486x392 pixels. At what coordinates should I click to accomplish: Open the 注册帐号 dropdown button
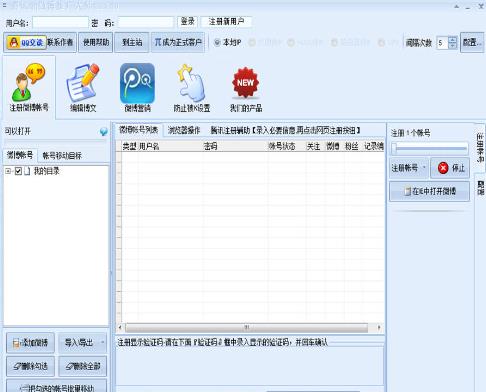[409, 168]
